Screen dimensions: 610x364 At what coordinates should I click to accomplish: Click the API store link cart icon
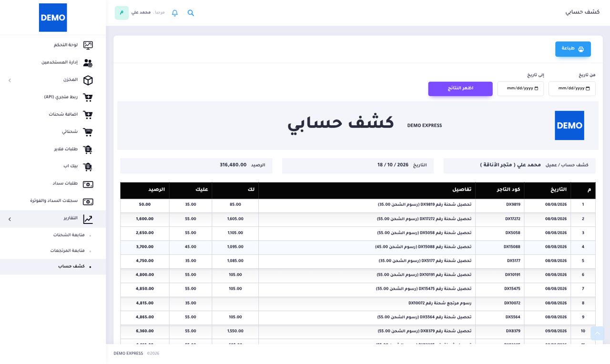click(x=88, y=97)
